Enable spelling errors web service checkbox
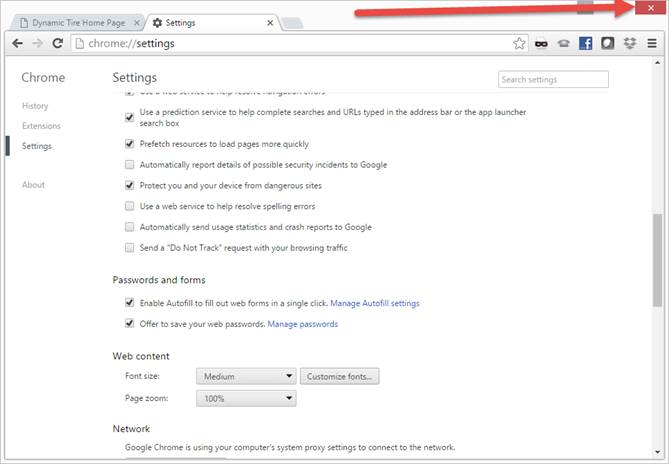The image size is (669, 464). click(129, 206)
